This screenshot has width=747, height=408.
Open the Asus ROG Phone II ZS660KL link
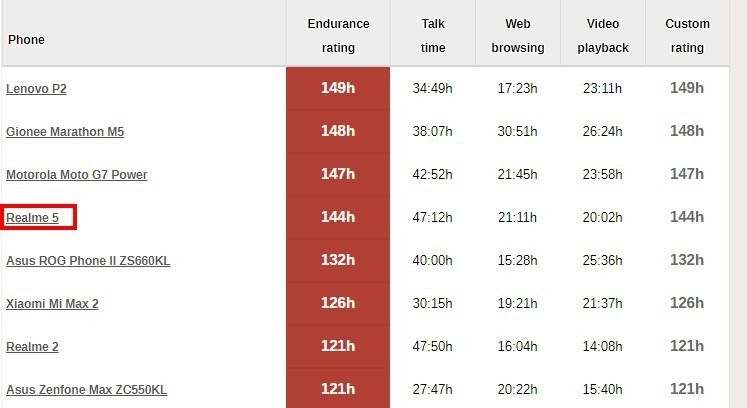(88, 261)
